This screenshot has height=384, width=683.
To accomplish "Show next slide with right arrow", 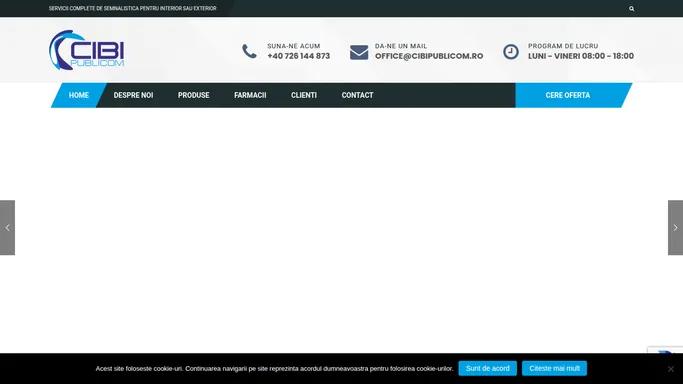I will coord(675,227).
